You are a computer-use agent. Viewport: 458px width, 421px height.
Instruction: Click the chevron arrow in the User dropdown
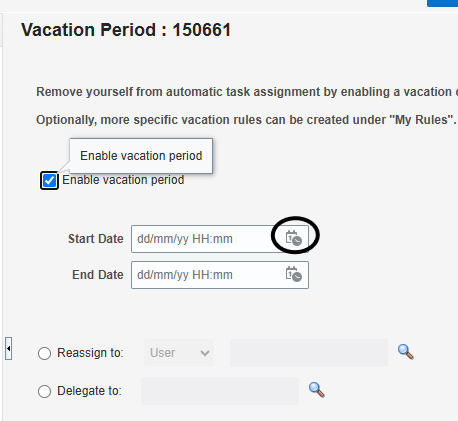click(x=205, y=353)
